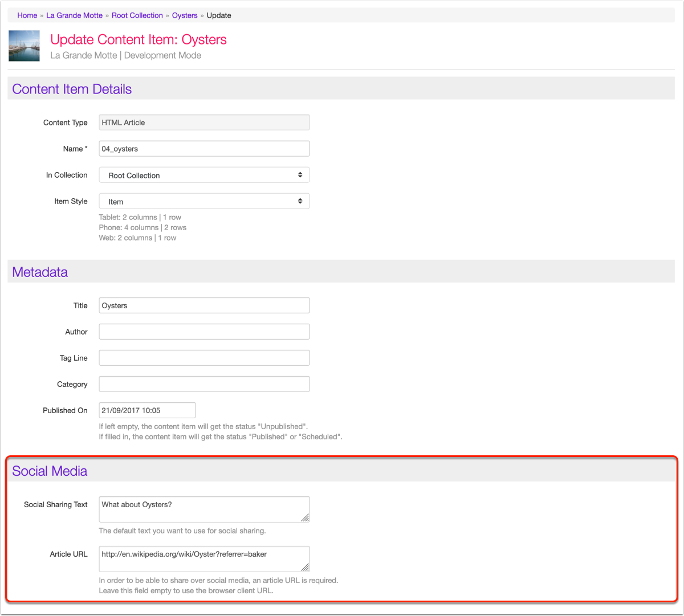Viewport: 684px width, 616px height.
Task: Click 'La Grande Motte | Development Mode' subtitle
Action: click(125, 55)
